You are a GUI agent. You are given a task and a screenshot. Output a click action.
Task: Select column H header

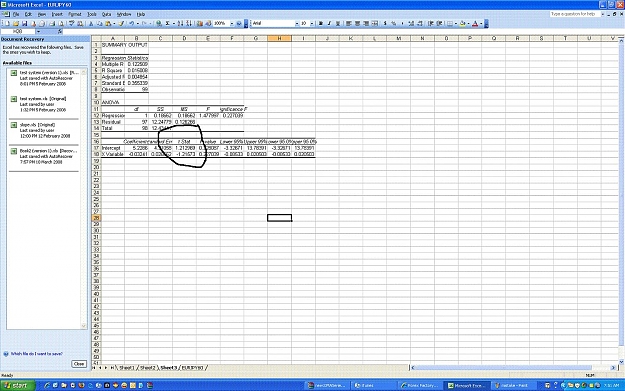pos(279,38)
